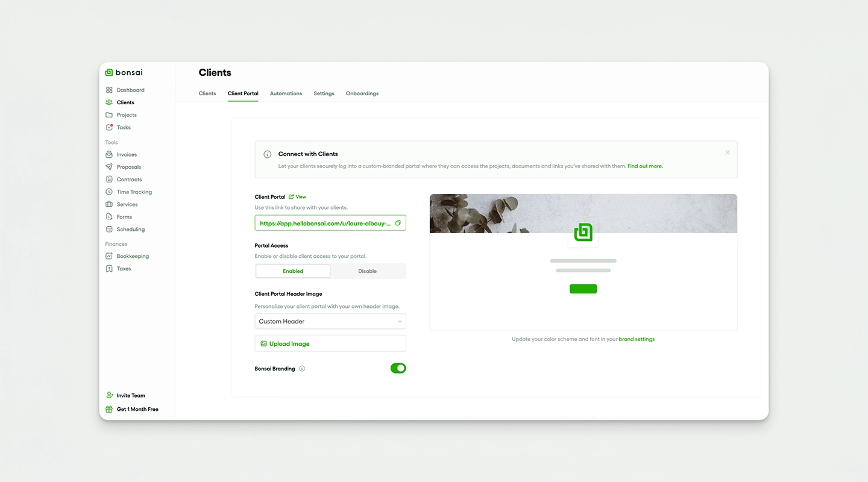Open the brand settings link

point(637,339)
